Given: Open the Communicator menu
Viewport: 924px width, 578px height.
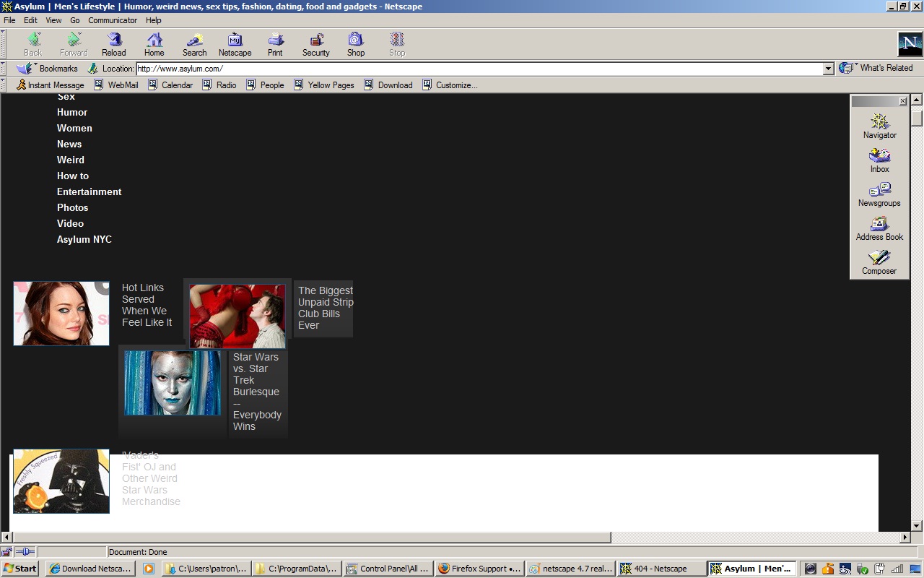Looking at the screenshot, I should tap(113, 20).
